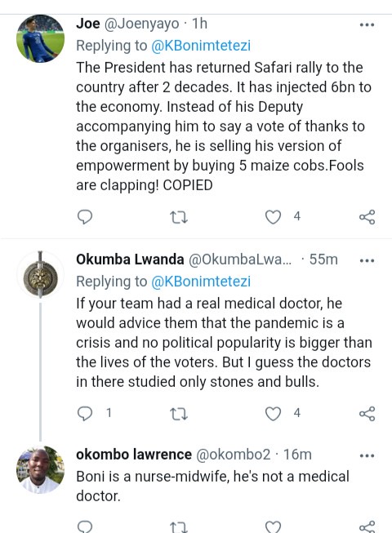Open more options on Joe's tweet
Screen dimensions: 392x533
click(367, 24)
